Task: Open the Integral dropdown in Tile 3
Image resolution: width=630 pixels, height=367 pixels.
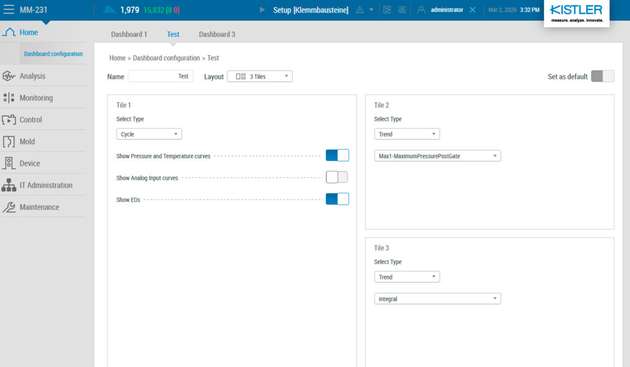Action: coord(438,299)
